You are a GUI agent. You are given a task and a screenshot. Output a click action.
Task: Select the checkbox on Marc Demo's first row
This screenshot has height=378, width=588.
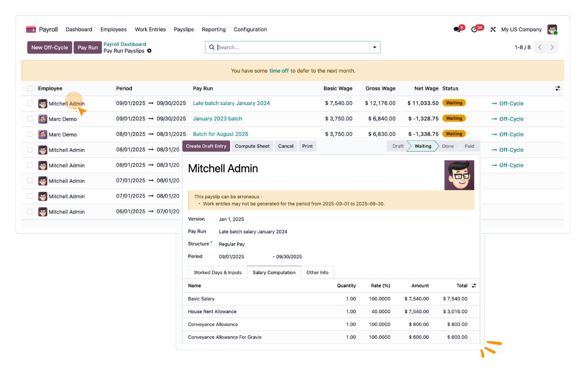pyautogui.click(x=29, y=119)
